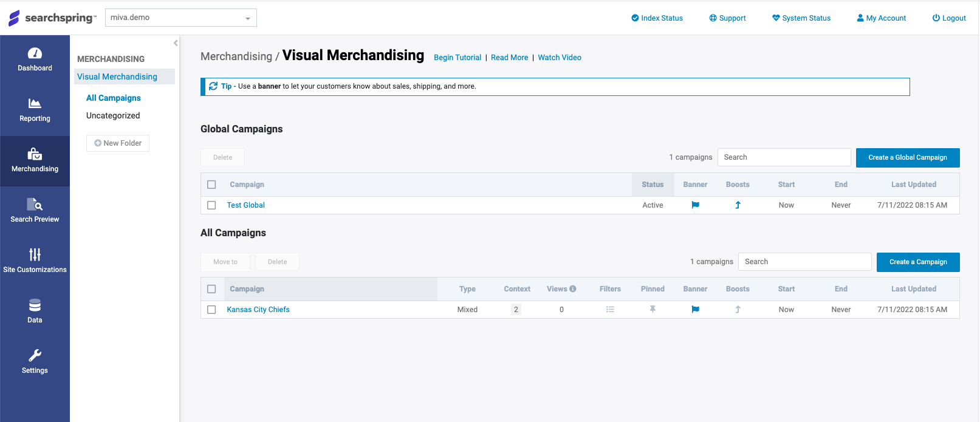The width and height of the screenshot is (980, 422).
Task: Open the Reporting chart icon
Action: [x=35, y=104]
